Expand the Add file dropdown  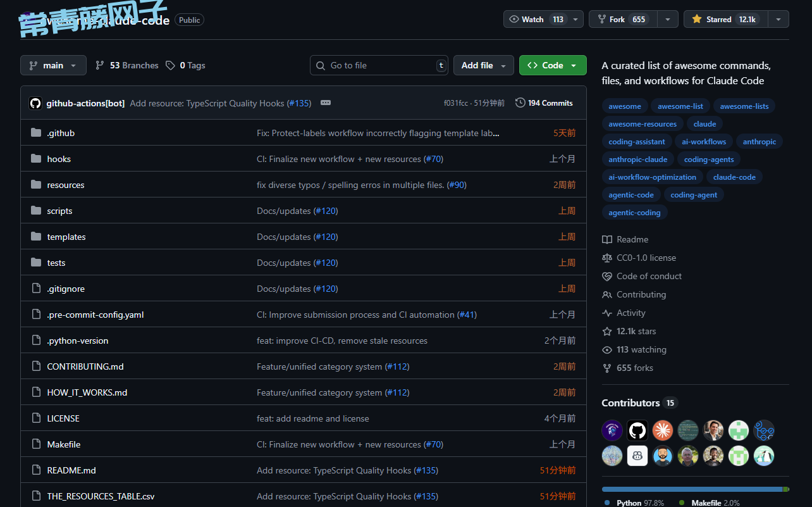(484, 65)
